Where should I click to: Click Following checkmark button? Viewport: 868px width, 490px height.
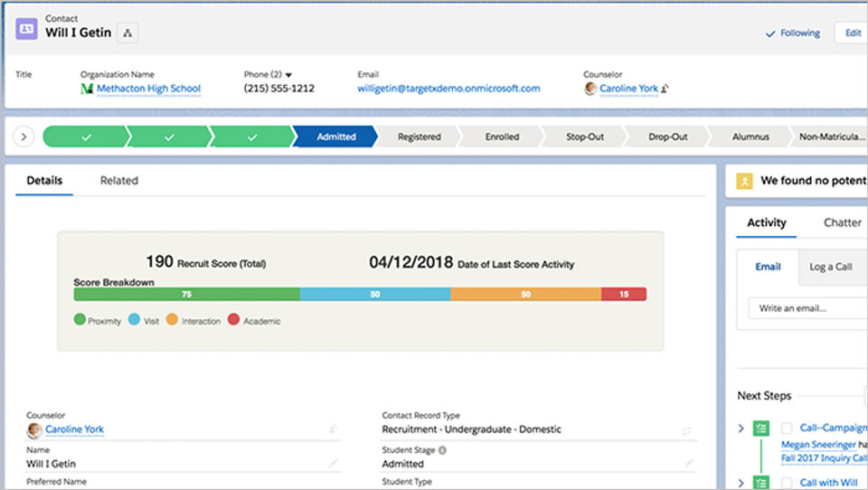tap(792, 33)
